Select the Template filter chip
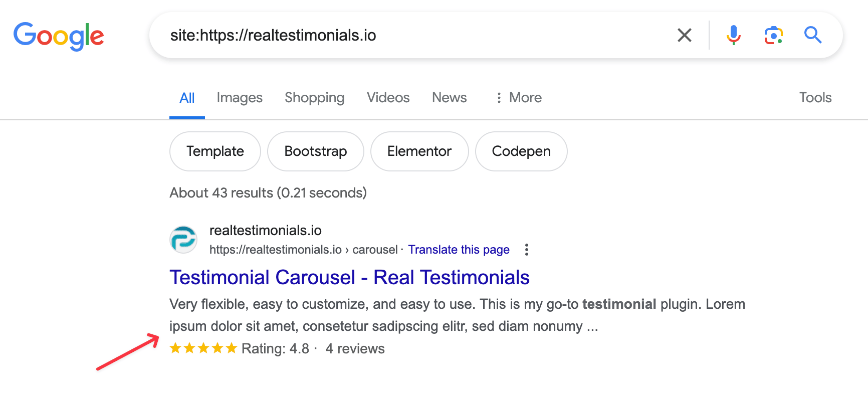 click(215, 151)
